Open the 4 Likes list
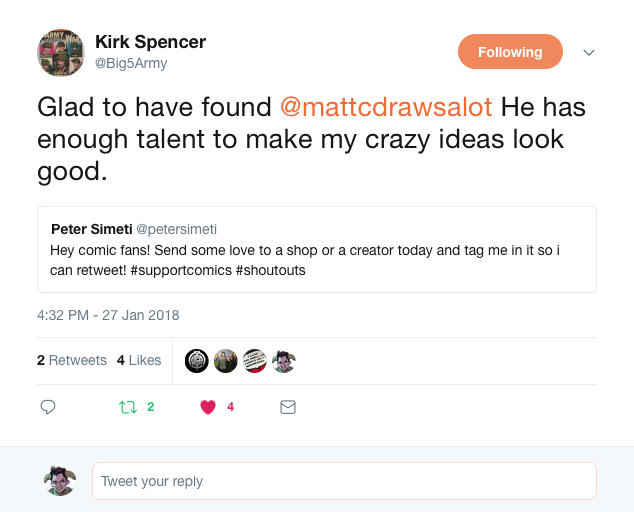Screen dimensions: 634x512 (139, 360)
